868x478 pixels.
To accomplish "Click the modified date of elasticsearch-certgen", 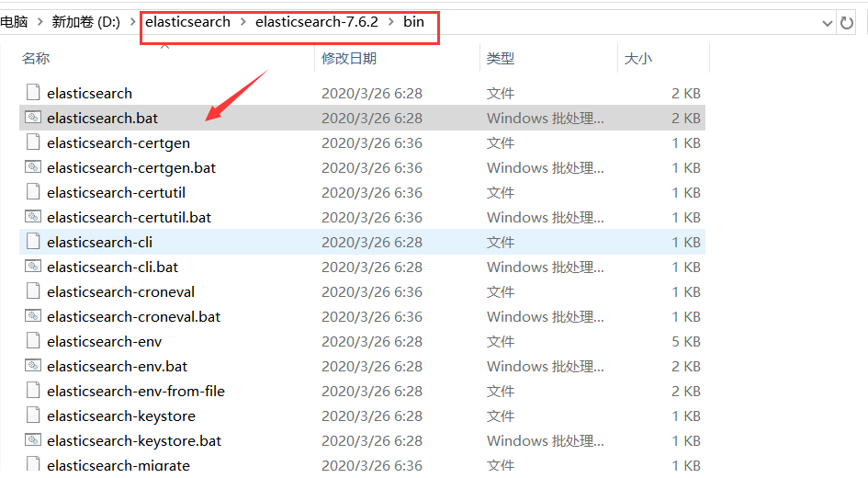I will (x=371, y=142).
